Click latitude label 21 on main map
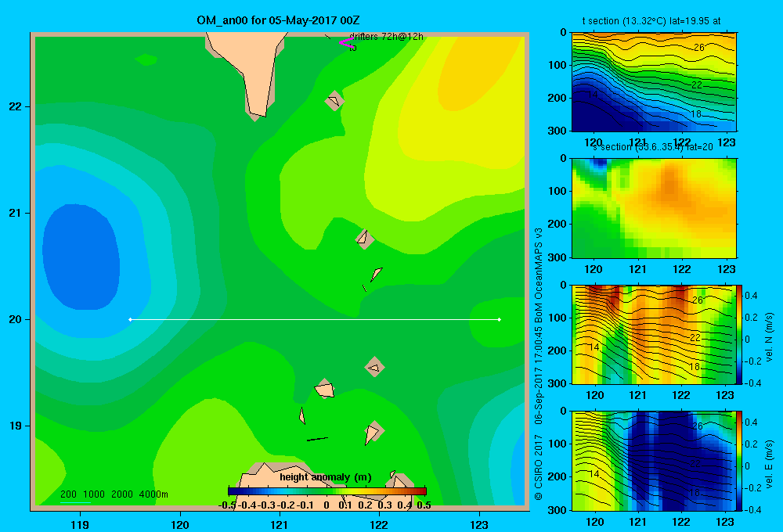Image resolution: width=783 pixels, height=532 pixels. coord(16,213)
